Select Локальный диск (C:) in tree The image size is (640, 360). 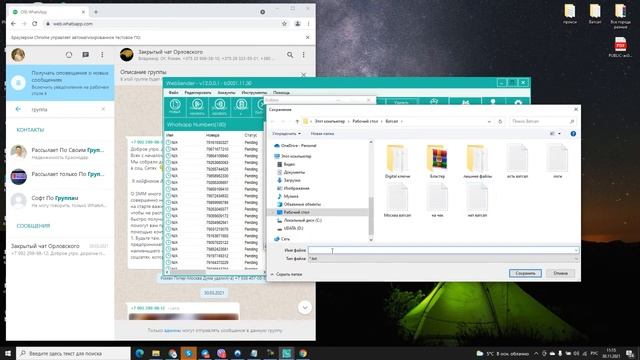click(x=302, y=220)
